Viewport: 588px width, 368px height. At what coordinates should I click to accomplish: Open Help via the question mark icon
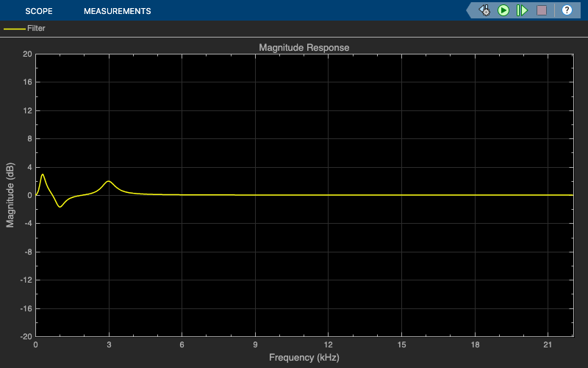pos(567,10)
